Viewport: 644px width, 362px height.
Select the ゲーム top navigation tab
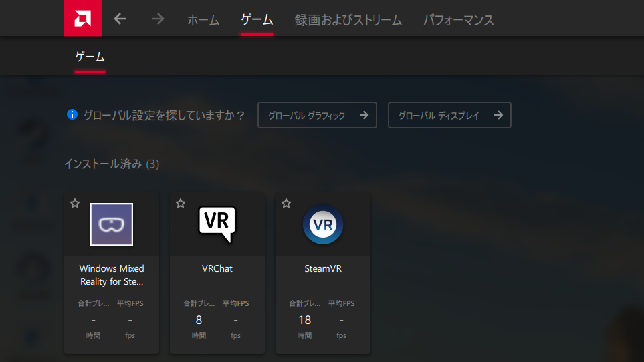click(x=257, y=19)
